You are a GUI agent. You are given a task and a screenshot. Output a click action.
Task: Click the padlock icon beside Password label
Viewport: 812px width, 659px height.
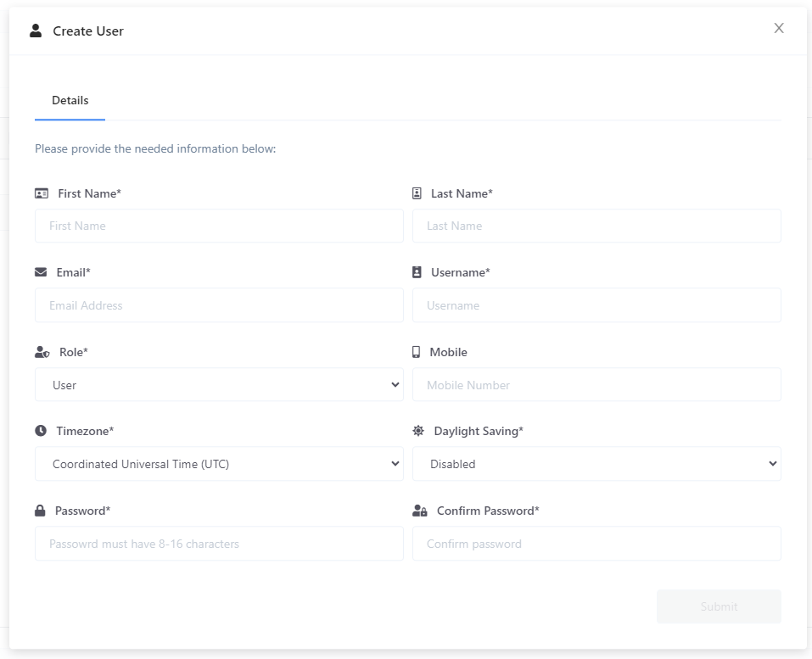40,511
